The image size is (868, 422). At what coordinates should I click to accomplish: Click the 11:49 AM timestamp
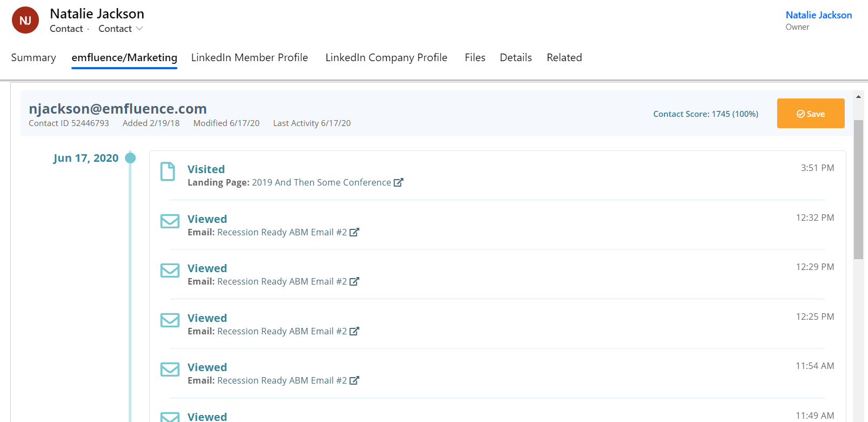point(815,416)
